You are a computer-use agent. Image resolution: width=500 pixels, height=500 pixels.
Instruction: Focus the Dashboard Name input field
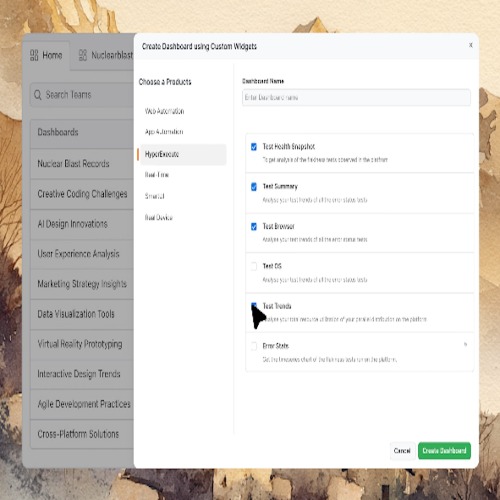356,97
